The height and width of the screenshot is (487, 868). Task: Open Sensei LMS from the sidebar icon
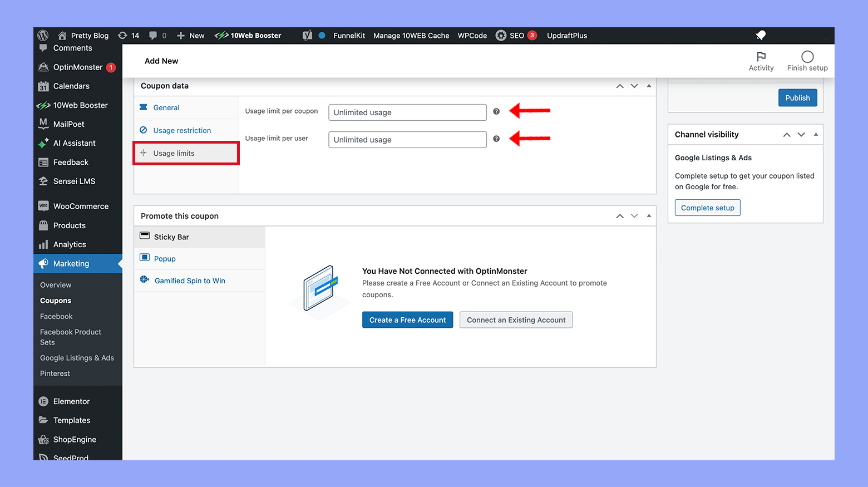pos(43,181)
